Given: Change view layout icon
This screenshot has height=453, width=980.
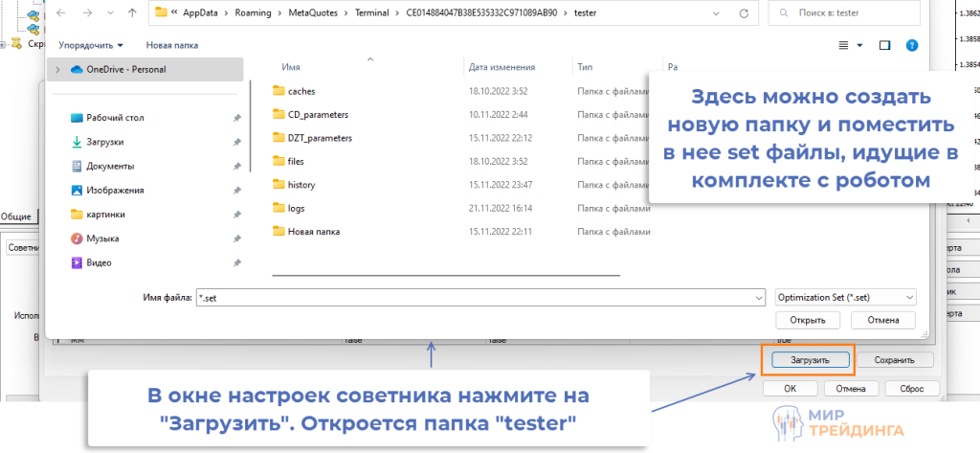Looking at the screenshot, I should tap(843, 45).
